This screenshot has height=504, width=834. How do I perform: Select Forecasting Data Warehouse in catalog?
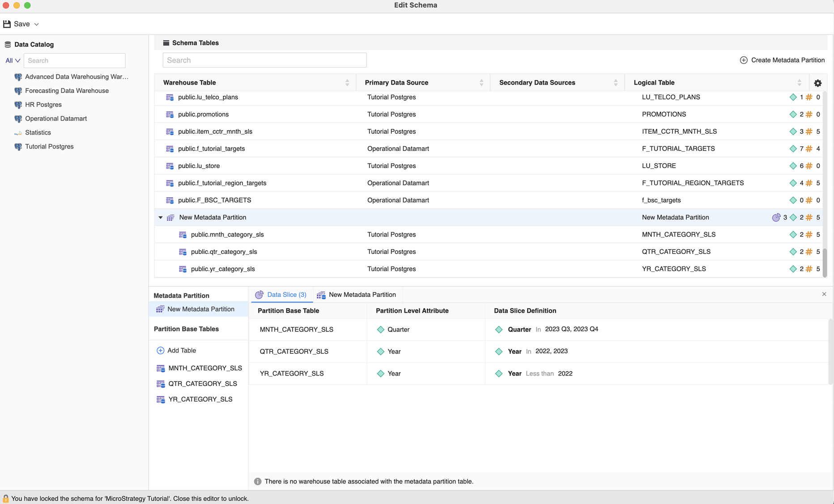[x=67, y=91]
